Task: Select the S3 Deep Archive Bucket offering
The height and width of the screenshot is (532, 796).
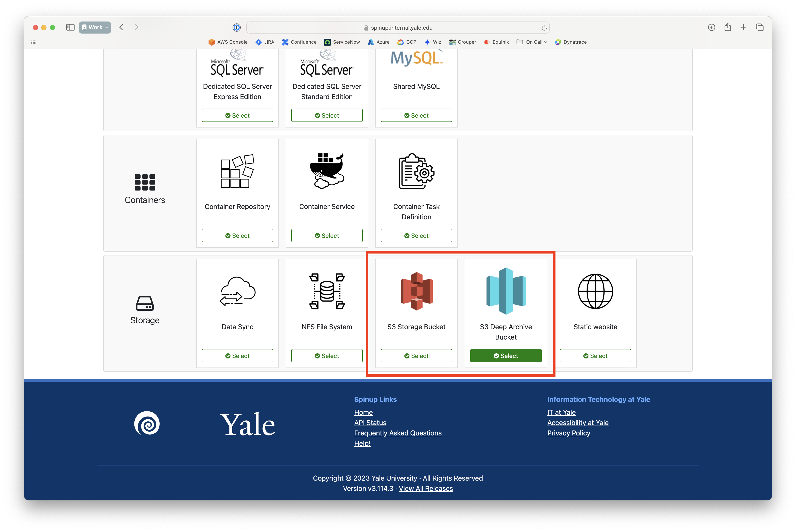Action: coord(506,356)
